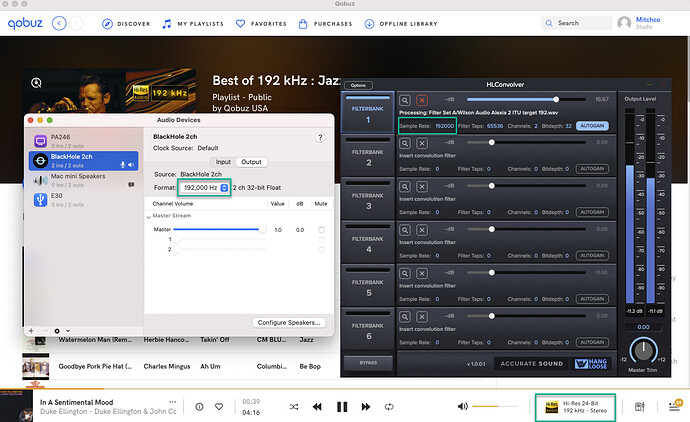
Task: Select E30 USB audio device
Action: tap(84, 200)
